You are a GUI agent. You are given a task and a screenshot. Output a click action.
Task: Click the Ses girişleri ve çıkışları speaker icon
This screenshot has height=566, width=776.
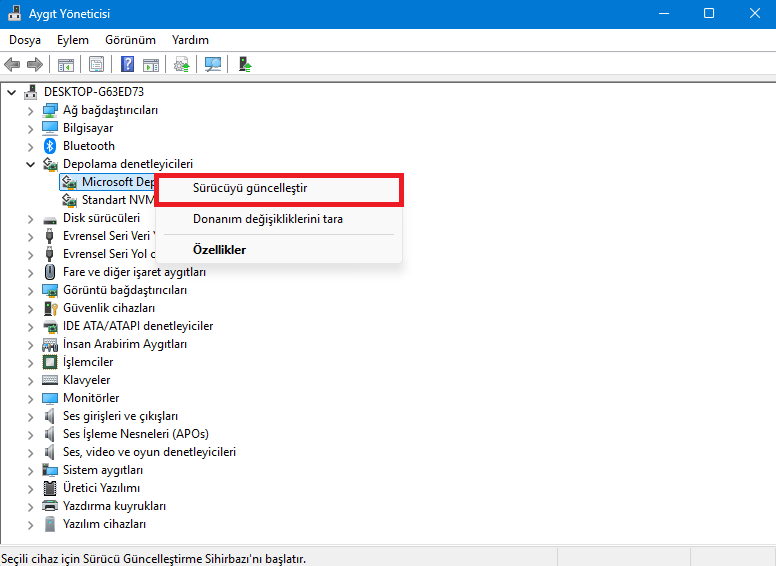49,416
